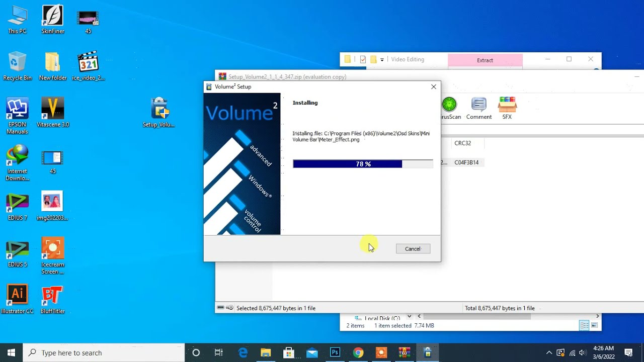Launch EDIUS 7
Screen dimensions: 644x362
[x=17, y=207]
